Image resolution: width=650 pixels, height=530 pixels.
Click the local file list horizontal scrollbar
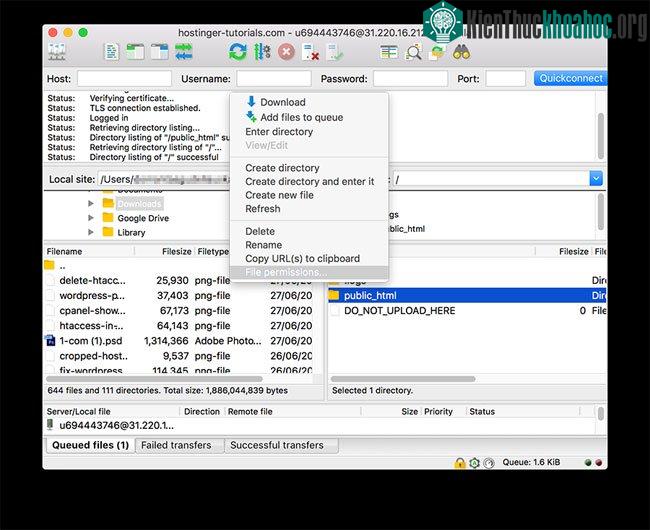154,379
